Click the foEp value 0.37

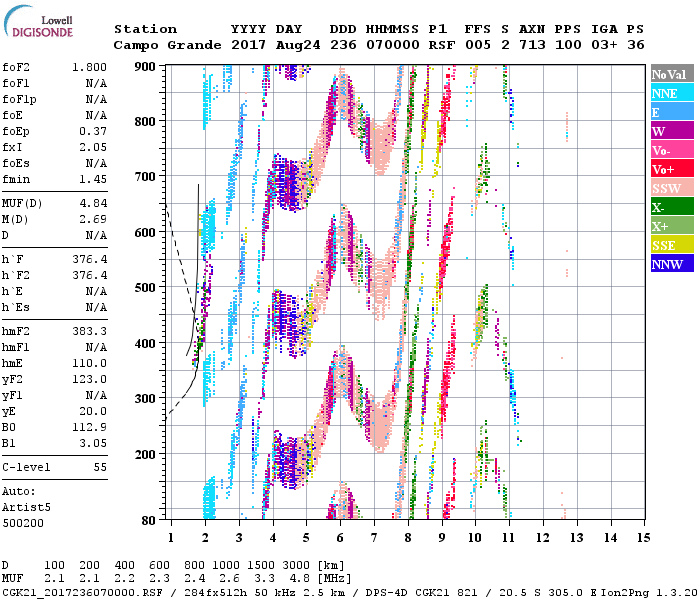[93, 131]
